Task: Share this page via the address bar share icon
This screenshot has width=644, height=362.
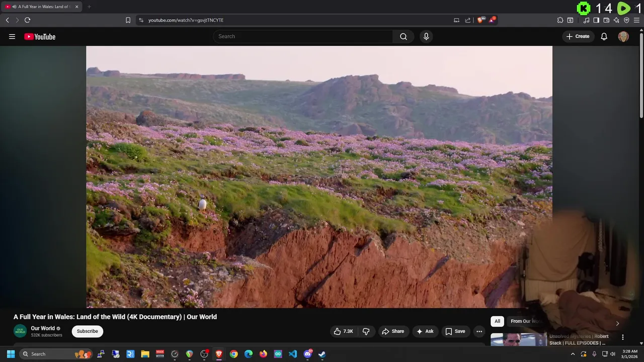Action: pos(468,20)
